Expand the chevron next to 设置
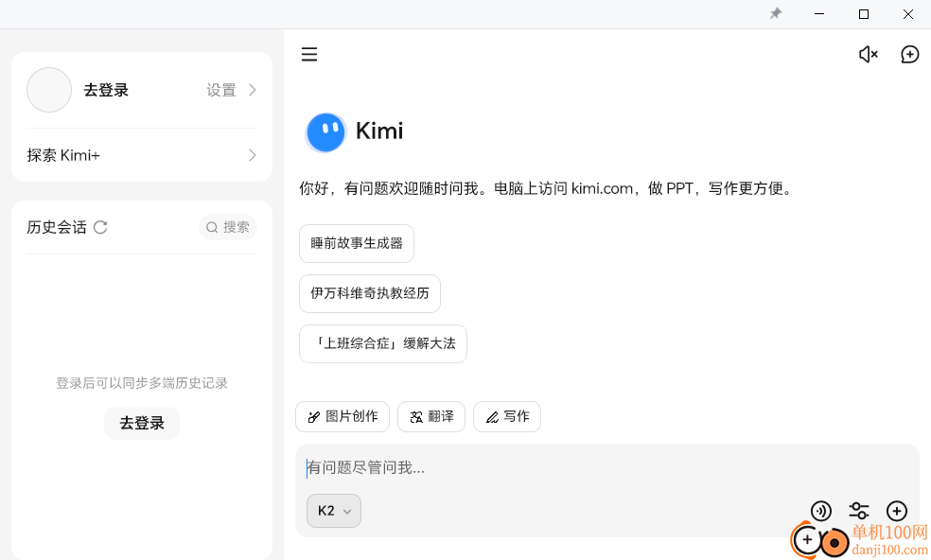Screen dimensions: 931x560 pos(253,90)
